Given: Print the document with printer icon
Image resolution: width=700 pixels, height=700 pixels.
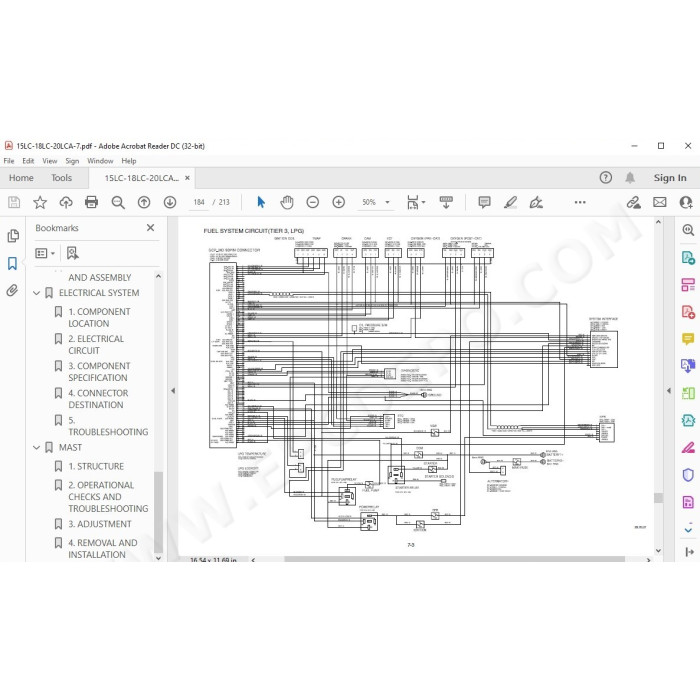Looking at the screenshot, I should tap(92, 202).
